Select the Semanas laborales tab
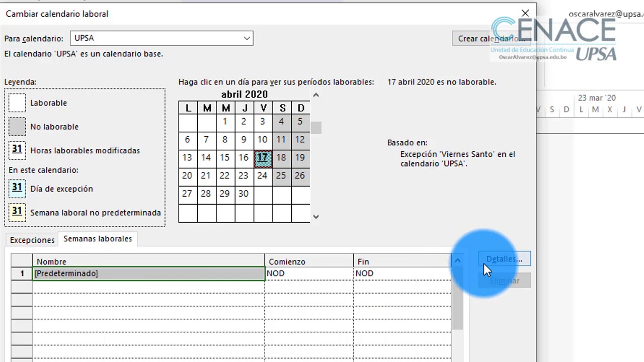The image size is (644, 362). click(98, 239)
